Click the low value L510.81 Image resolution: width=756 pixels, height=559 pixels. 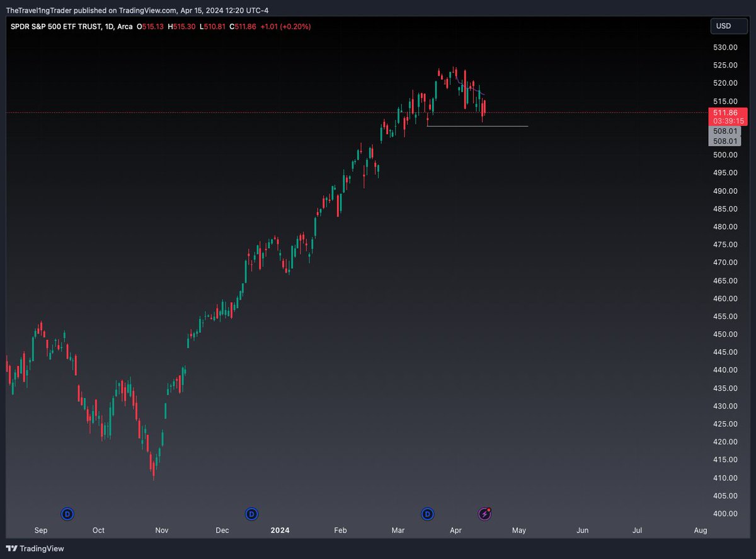tap(212, 26)
